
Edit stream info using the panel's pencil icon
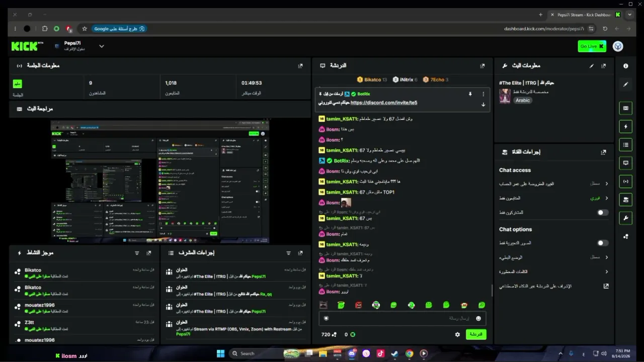tap(592, 66)
